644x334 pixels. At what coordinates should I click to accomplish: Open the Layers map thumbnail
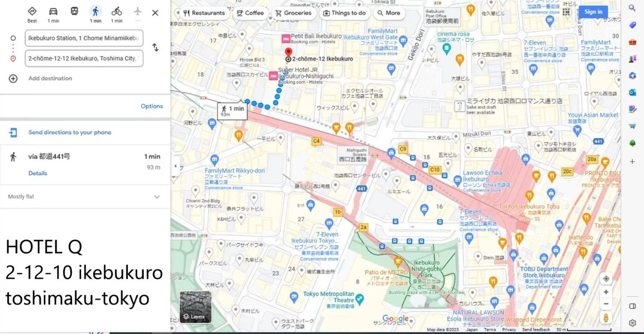195,307
